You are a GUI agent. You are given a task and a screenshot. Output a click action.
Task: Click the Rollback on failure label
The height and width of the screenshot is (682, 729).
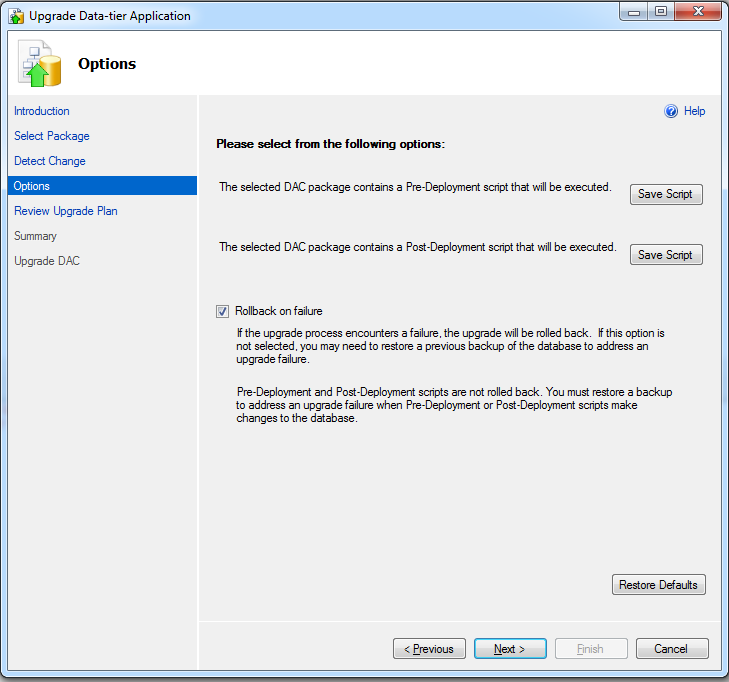(278, 311)
